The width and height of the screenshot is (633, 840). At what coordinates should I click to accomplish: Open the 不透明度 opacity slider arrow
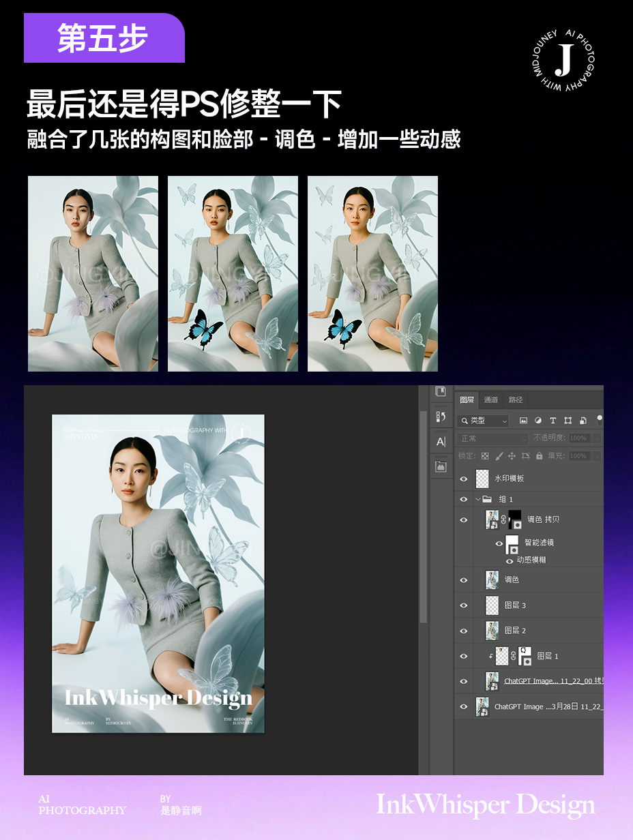(x=598, y=438)
